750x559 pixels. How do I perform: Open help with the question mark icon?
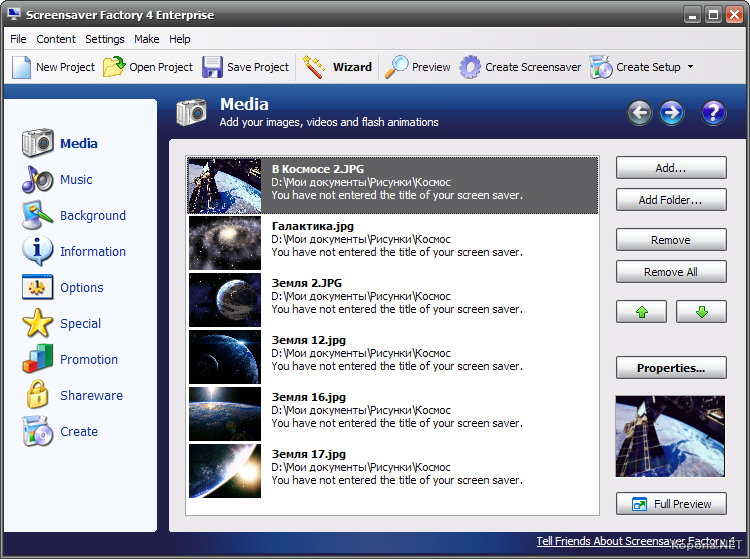(x=713, y=113)
